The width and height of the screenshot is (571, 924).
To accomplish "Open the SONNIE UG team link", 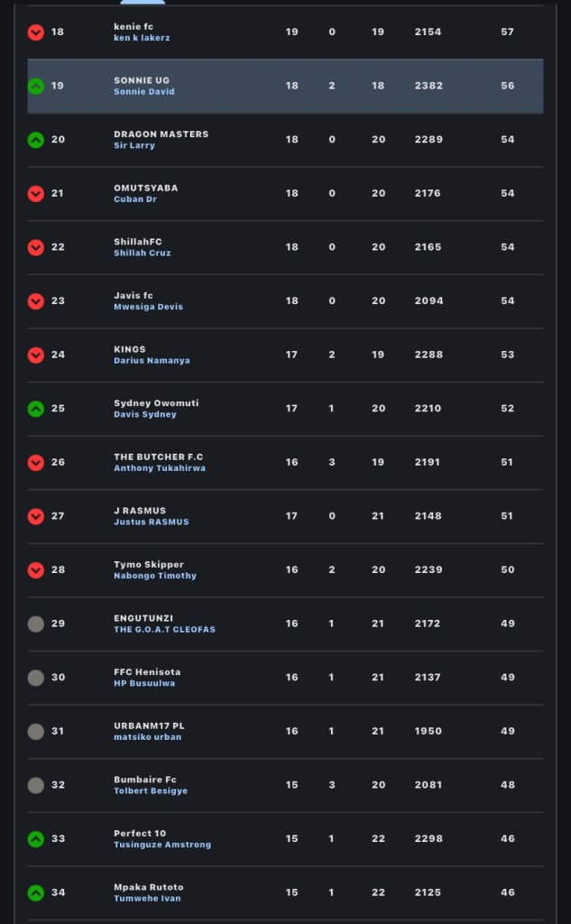I will [x=141, y=80].
